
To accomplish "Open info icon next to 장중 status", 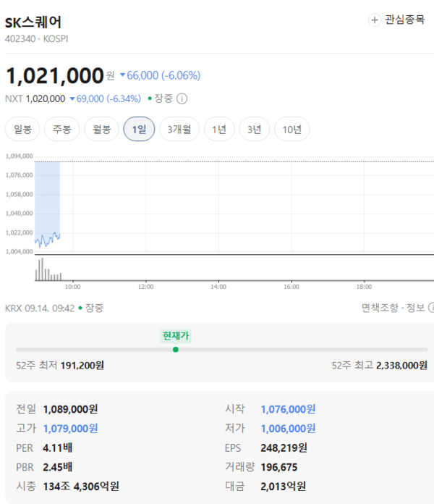I will point(182,98).
